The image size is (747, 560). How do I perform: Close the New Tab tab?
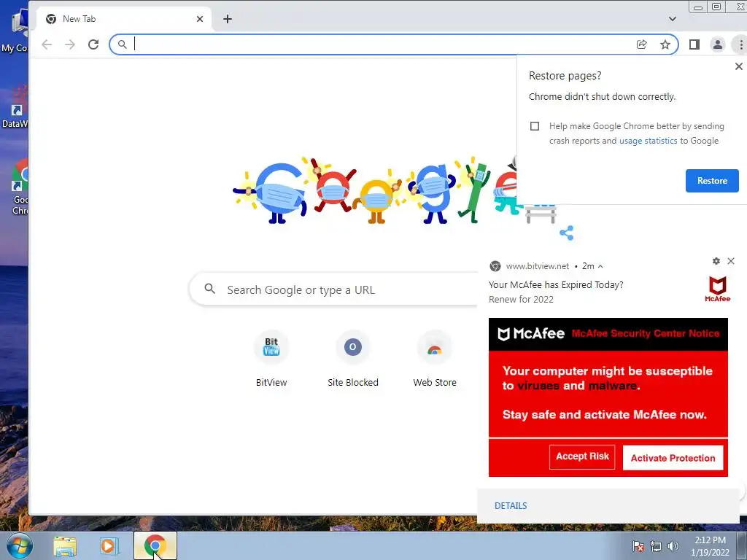coord(200,19)
